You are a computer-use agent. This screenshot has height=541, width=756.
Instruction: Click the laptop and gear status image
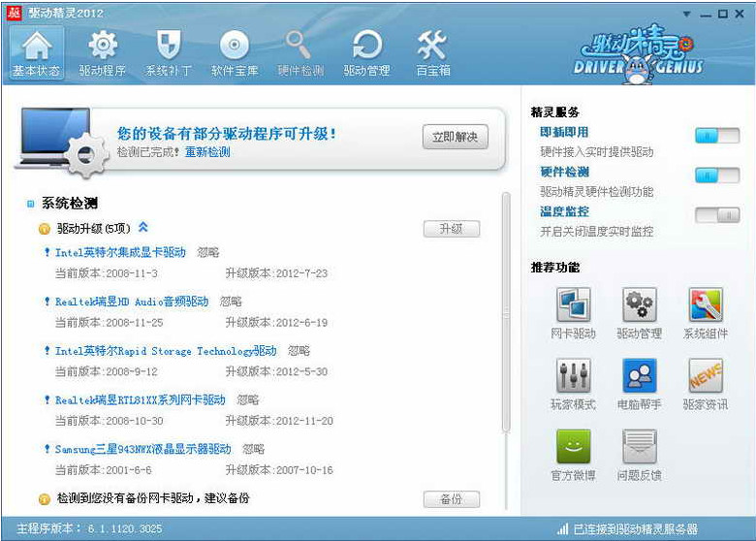[x=60, y=143]
